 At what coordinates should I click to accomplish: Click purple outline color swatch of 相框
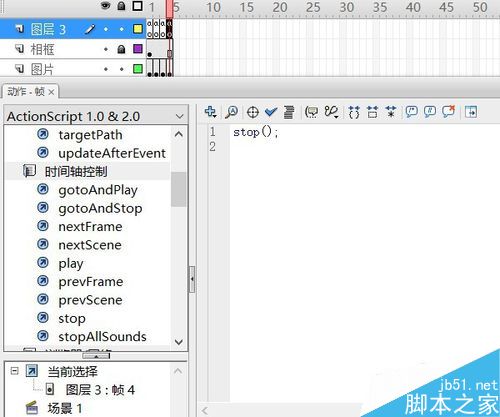[x=137, y=49]
